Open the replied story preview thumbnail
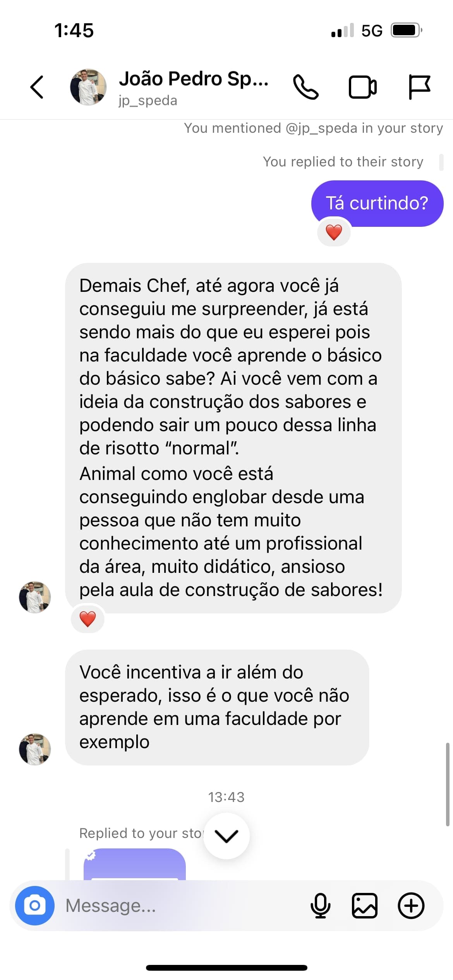Image resolution: width=453 pixels, height=980 pixels. click(134, 865)
